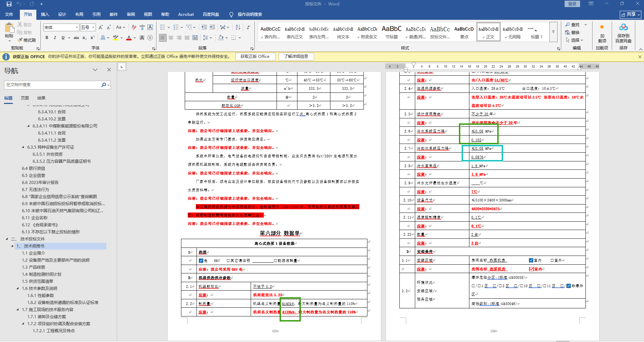The width and height of the screenshot is (644, 342).
Task: Collapse the 1.7.2 项目组织协调及配合安装方案 heading
Action: point(23,324)
